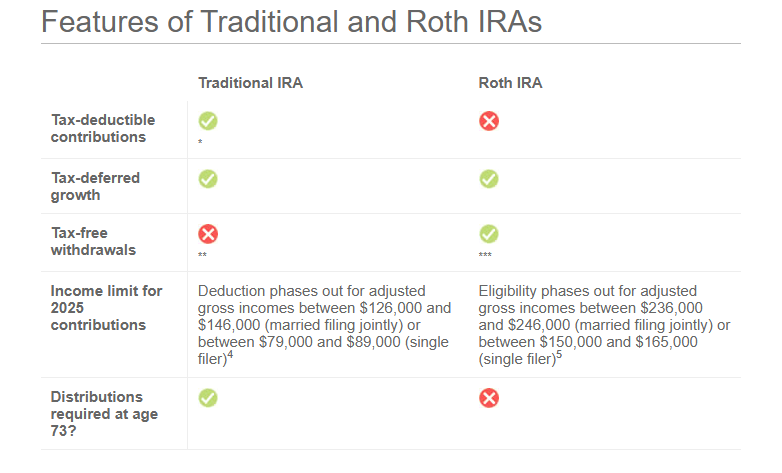Click single asterisk footnote under Traditional checkmark
This screenshot has width=782, height=473.
pyautogui.click(x=200, y=142)
